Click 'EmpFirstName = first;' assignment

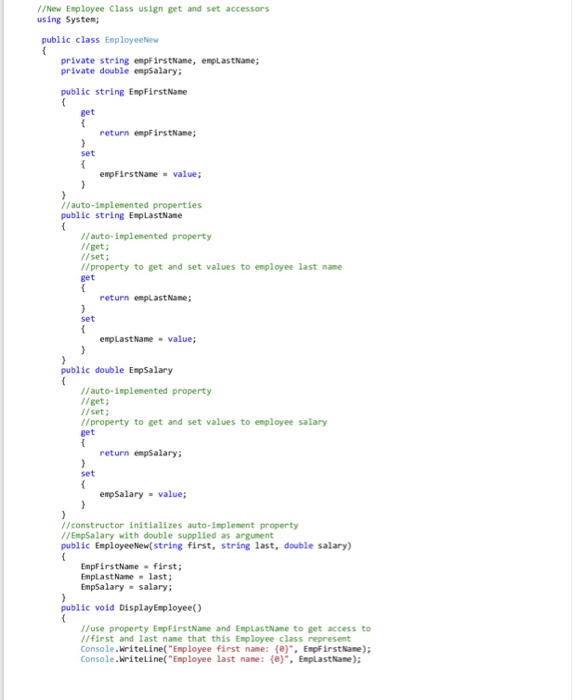tap(131, 567)
